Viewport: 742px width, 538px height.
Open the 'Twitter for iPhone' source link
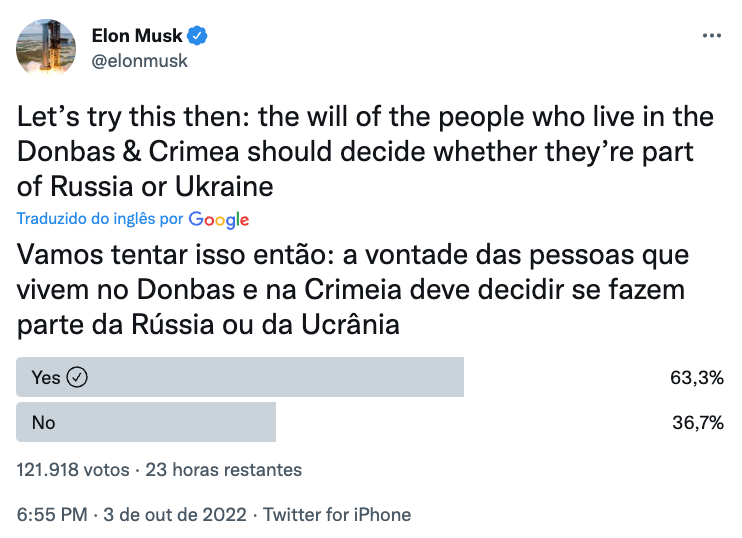(x=337, y=514)
